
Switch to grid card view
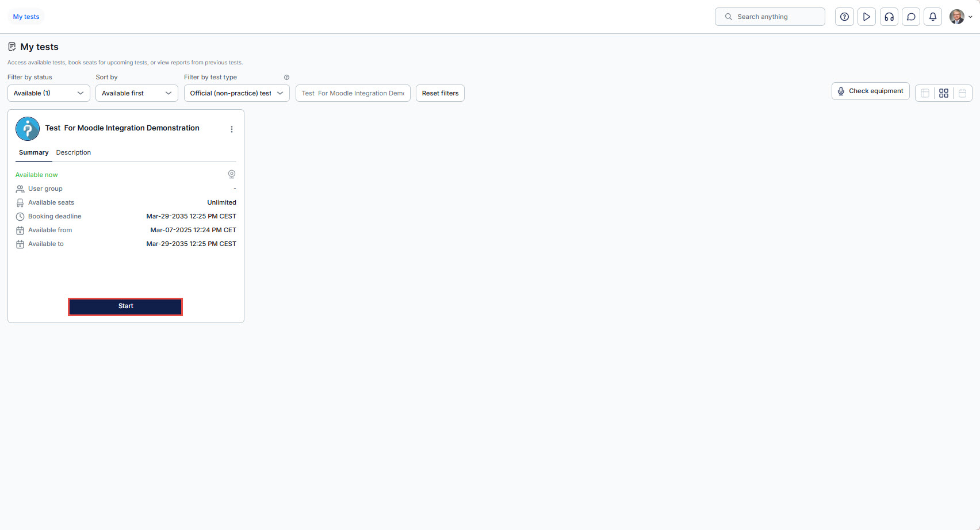[x=944, y=93]
